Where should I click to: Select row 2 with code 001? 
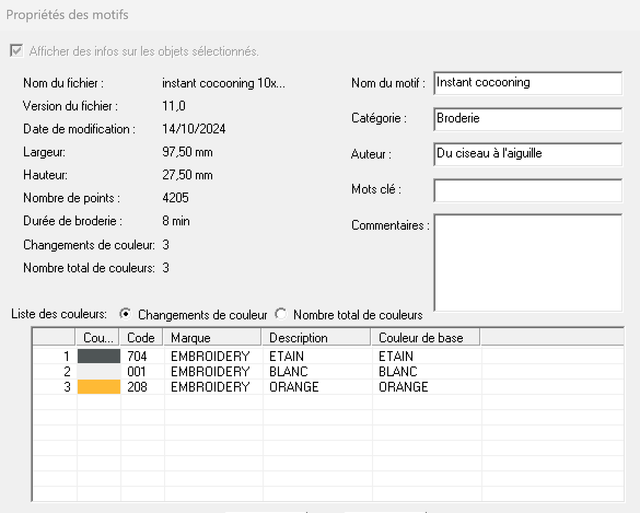click(x=141, y=371)
